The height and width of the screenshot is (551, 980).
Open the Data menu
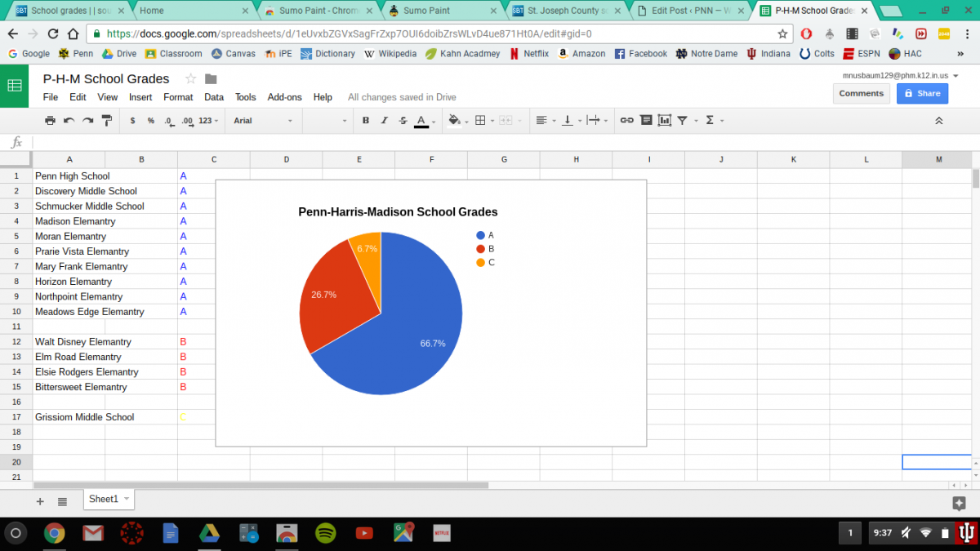214,97
